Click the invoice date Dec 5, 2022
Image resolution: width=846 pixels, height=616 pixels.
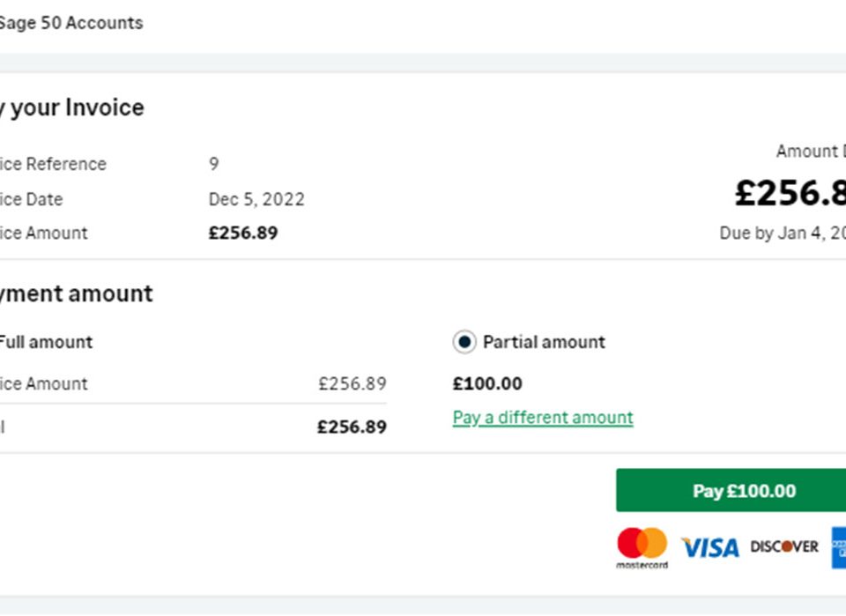(256, 199)
